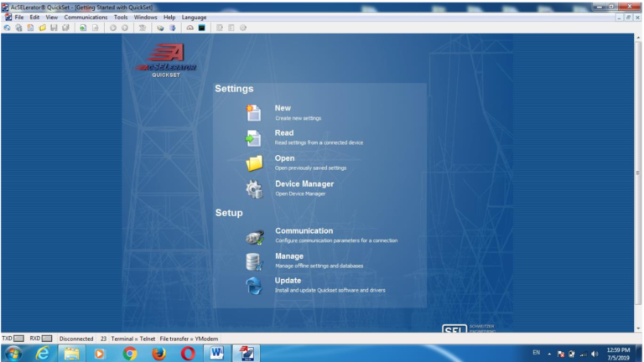Click the HMI gauge meter toolbar icon
The height and width of the screenshot is (362, 644).
point(190,28)
